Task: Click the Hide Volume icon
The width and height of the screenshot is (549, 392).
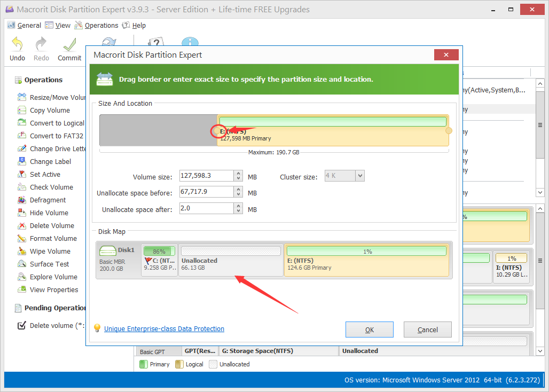Action: click(x=22, y=213)
